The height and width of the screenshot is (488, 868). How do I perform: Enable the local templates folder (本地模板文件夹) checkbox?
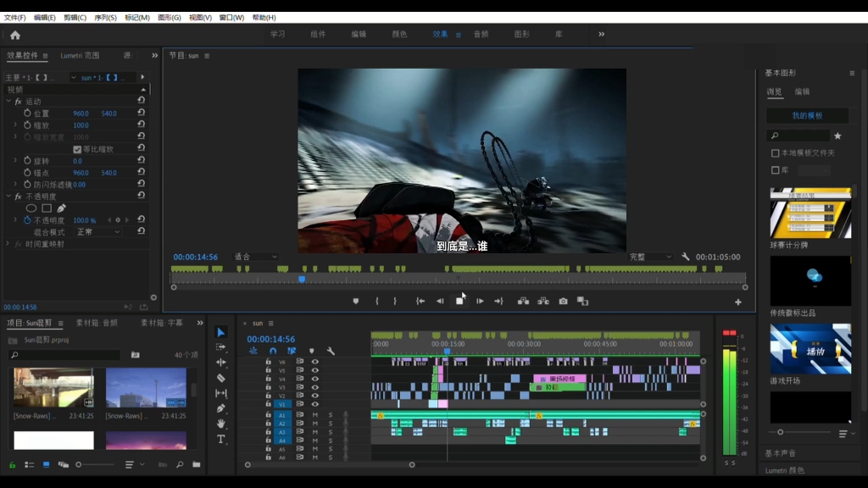775,153
